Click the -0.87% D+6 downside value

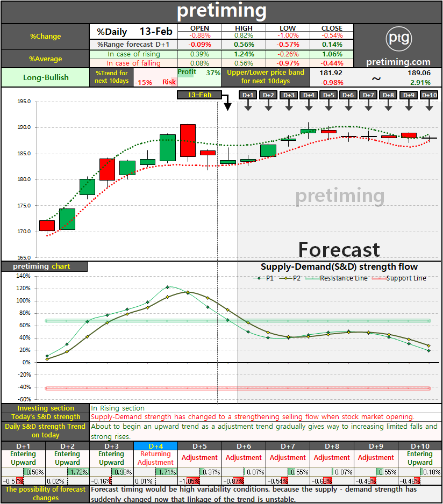234,481
